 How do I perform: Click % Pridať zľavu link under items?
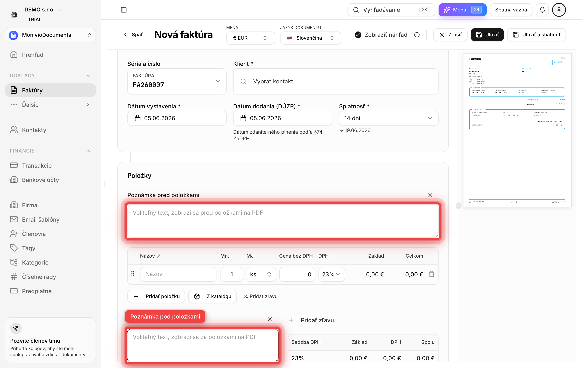(261, 296)
